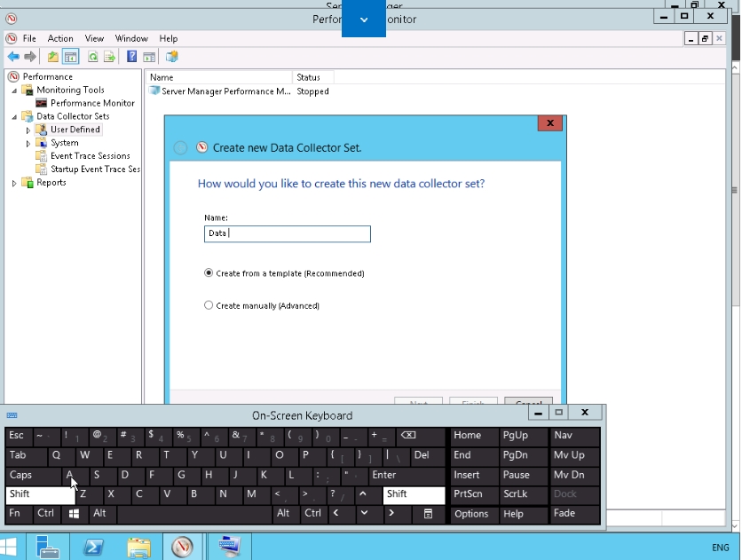Expand the User Defined node
The image size is (742, 560).
[x=28, y=130]
